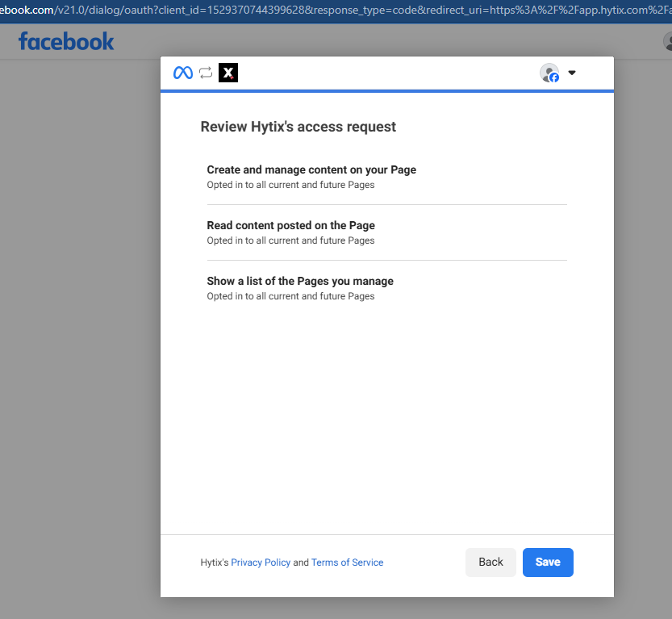Image resolution: width=672 pixels, height=619 pixels.
Task: Click the Back button
Action: coord(490,562)
